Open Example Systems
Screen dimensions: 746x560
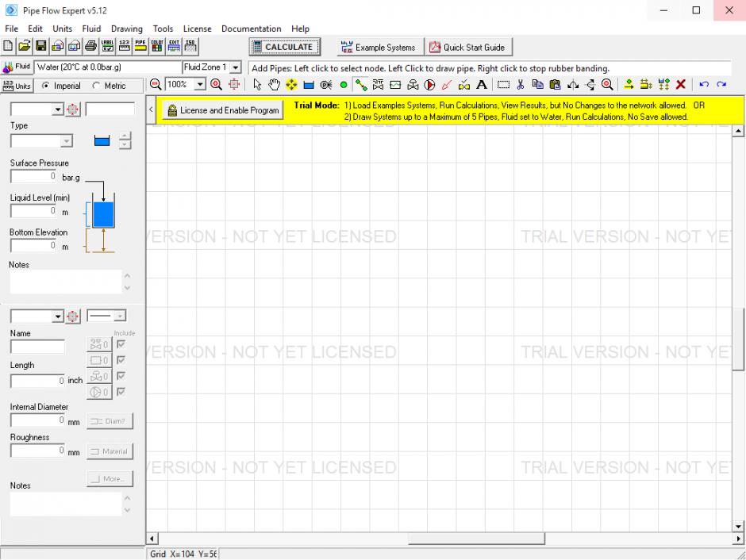(x=379, y=47)
